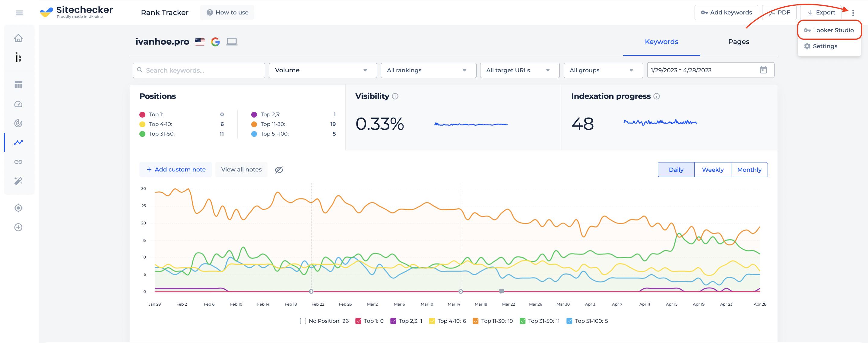Open the All target URLs dropdown
The image size is (868, 343).
(520, 70)
